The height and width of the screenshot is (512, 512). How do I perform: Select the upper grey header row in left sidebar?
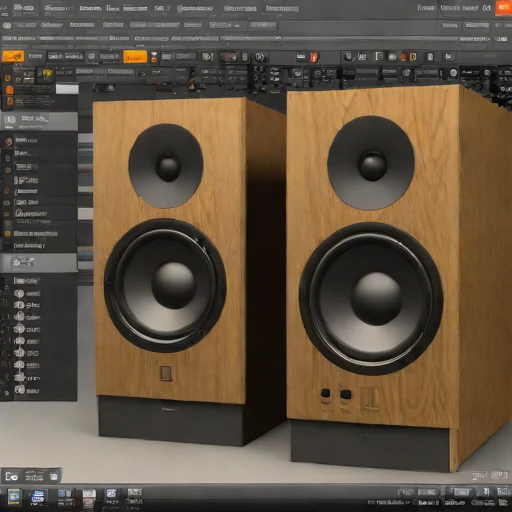point(39,121)
